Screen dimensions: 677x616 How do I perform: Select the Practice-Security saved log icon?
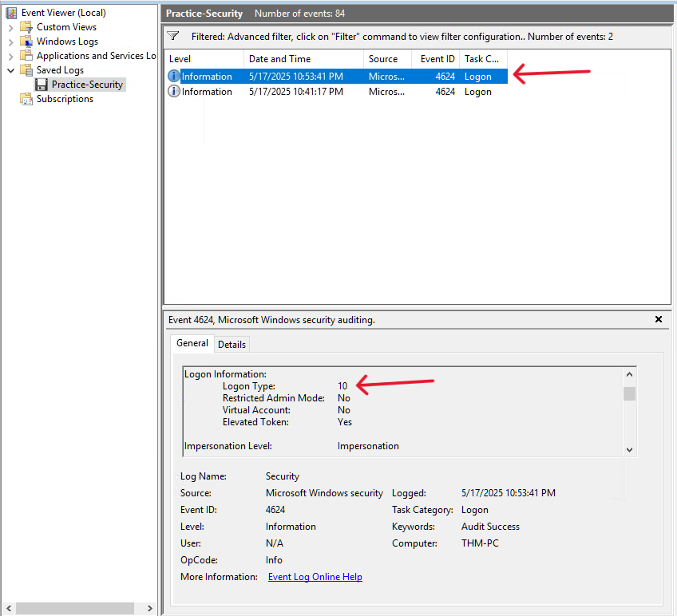42,85
